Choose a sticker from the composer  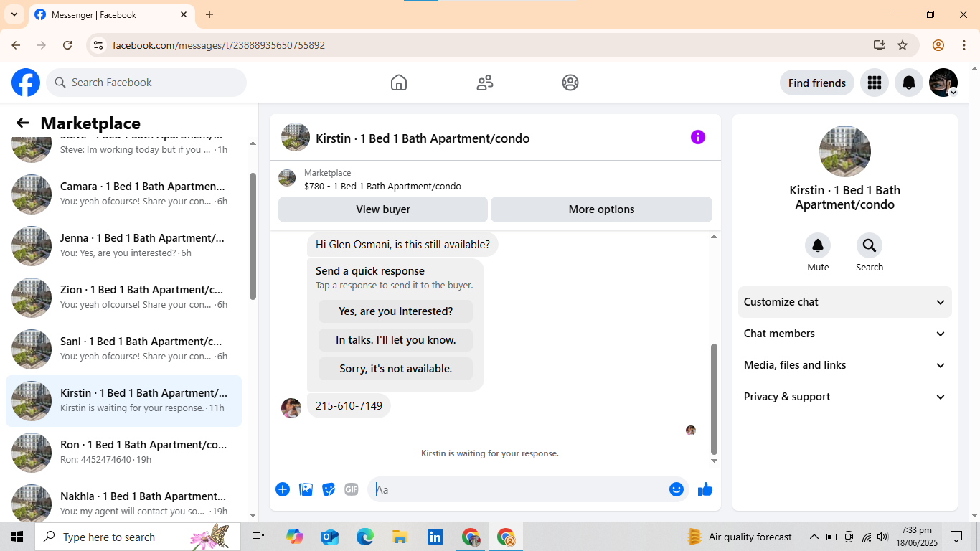(329, 489)
